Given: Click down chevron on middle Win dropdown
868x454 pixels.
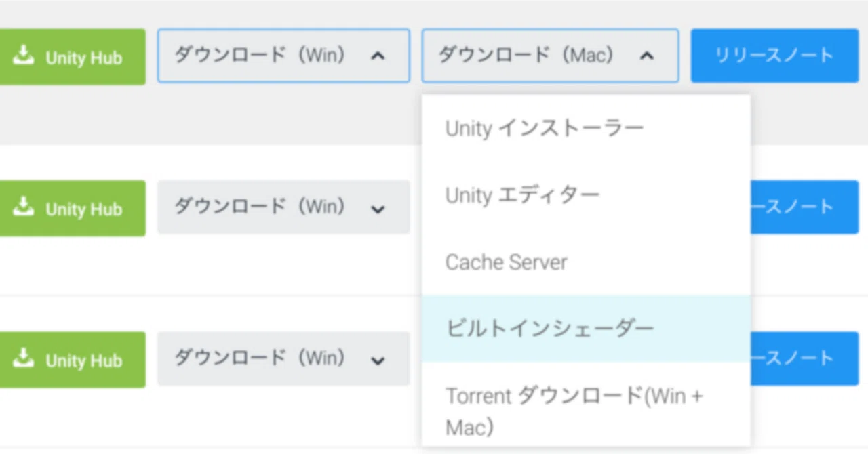Looking at the screenshot, I should (378, 209).
